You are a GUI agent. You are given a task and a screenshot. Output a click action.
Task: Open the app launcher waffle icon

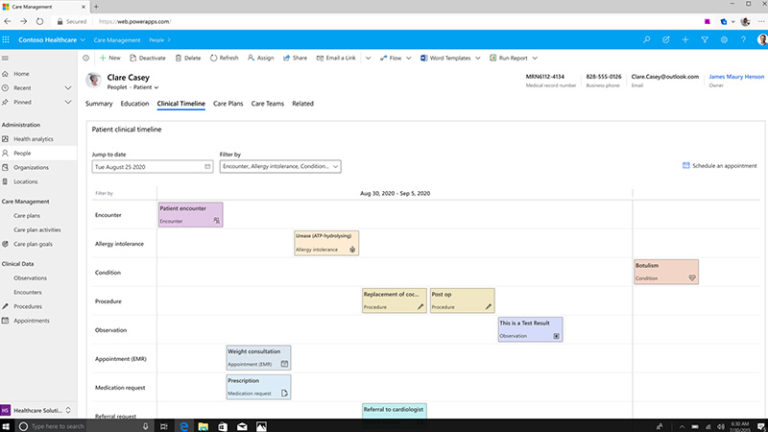6,40
